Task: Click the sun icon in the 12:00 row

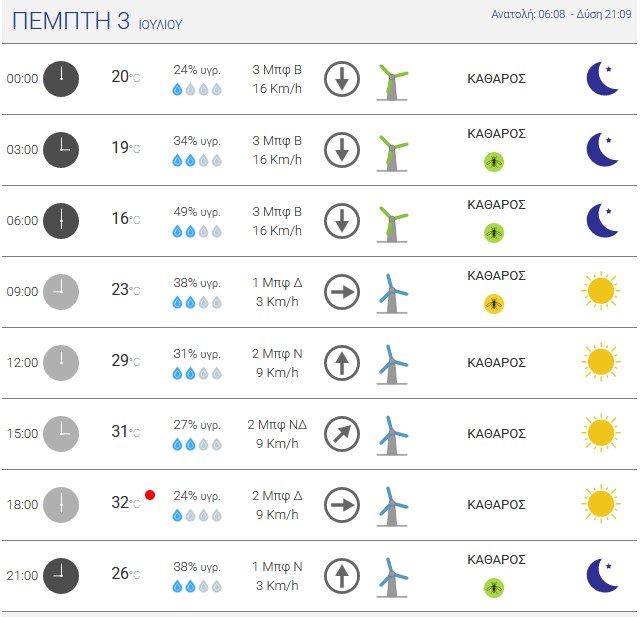Action: pyautogui.click(x=601, y=362)
